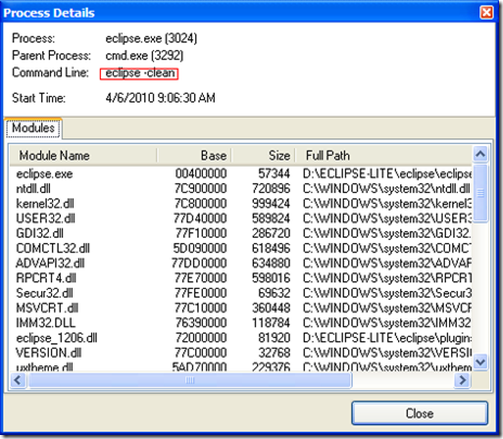Image resolution: width=503 pixels, height=439 pixels.
Task: Select the Modules tab
Action: point(33,128)
